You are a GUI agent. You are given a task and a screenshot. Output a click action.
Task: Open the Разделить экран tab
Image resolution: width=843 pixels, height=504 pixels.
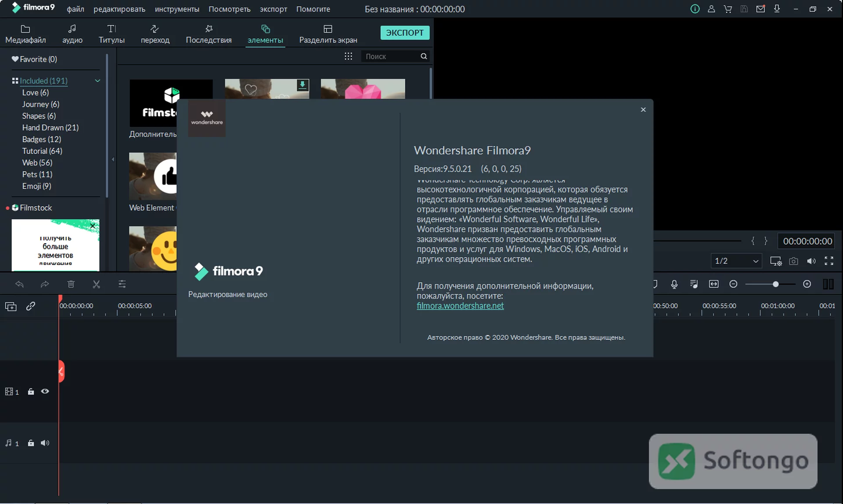(x=328, y=34)
